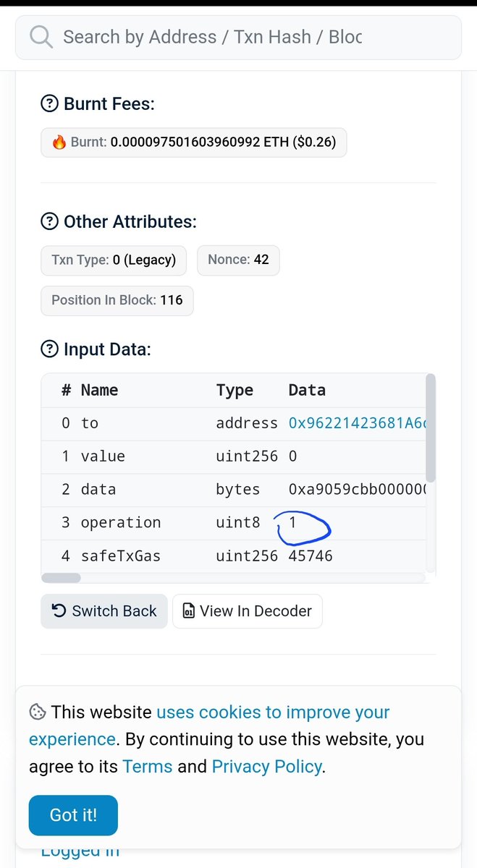Image resolution: width=477 pixels, height=868 pixels.
Task: Open View In Decoder
Action: [x=248, y=611]
